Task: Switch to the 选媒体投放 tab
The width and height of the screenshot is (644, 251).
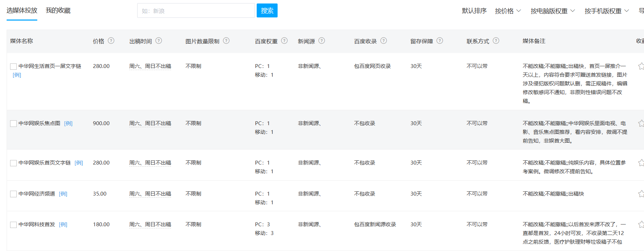Action: tap(22, 10)
